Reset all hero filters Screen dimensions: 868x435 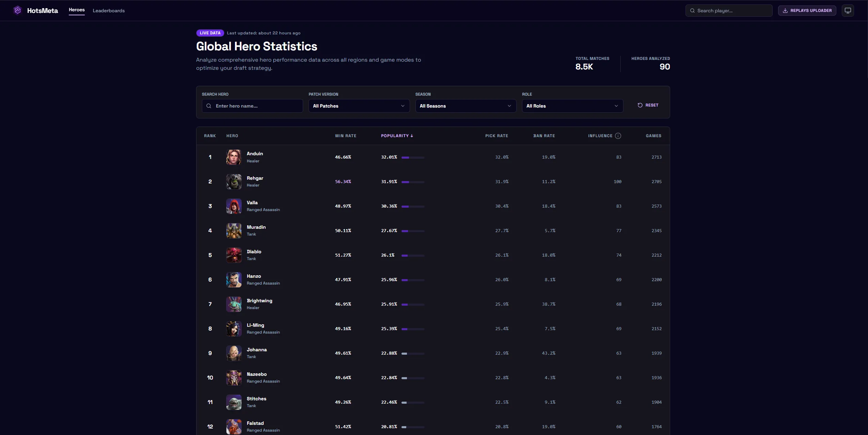(648, 105)
